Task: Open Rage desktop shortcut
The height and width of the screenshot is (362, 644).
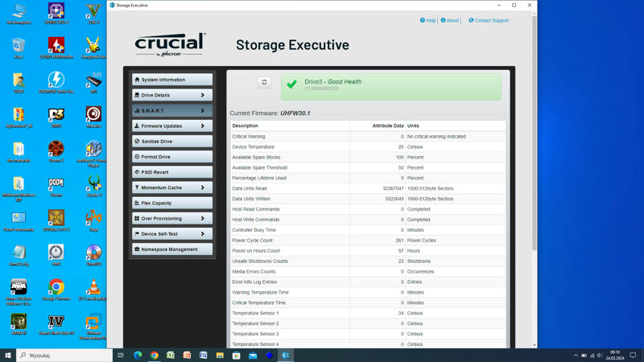Action: click(x=93, y=220)
